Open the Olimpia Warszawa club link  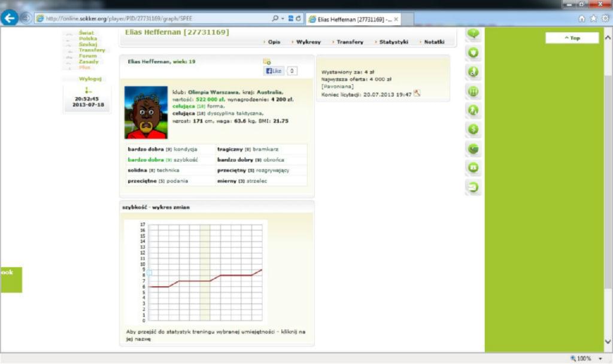coord(214,92)
